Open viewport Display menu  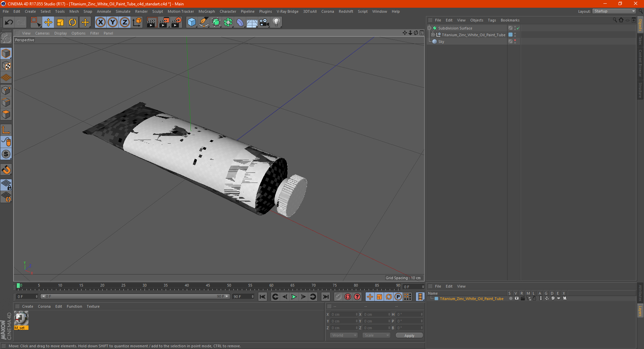pos(60,33)
